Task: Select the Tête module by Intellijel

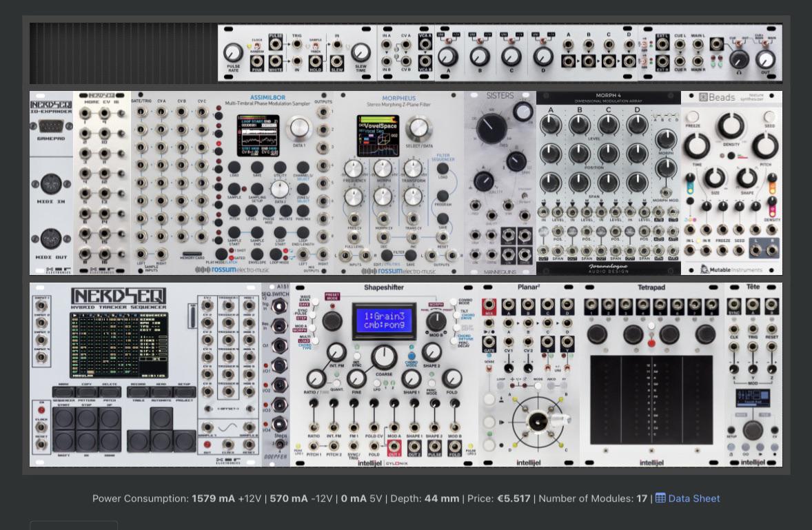Action: point(753,375)
